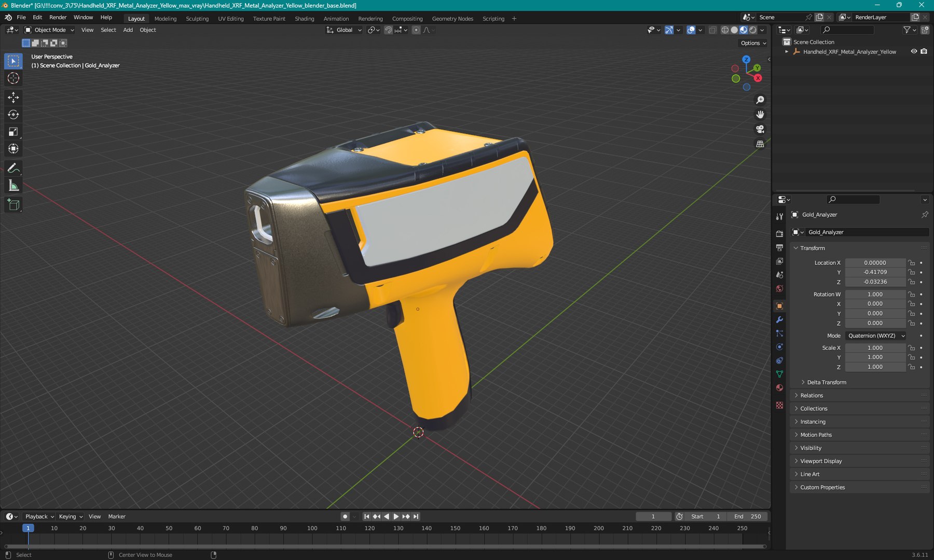Open the Object Mode dropdown
The height and width of the screenshot is (560, 934).
coord(50,30)
